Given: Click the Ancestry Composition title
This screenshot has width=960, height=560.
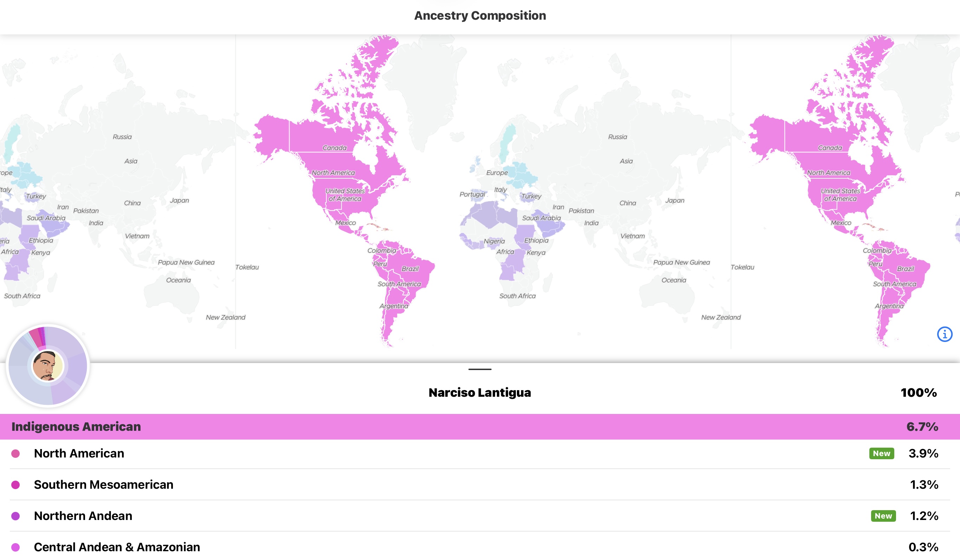Looking at the screenshot, I should coord(480,15).
